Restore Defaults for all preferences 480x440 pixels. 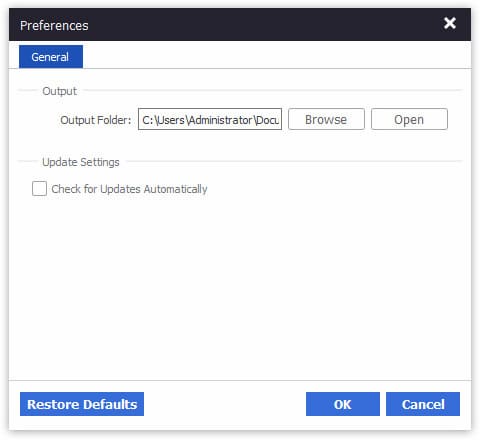pos(82,404)
